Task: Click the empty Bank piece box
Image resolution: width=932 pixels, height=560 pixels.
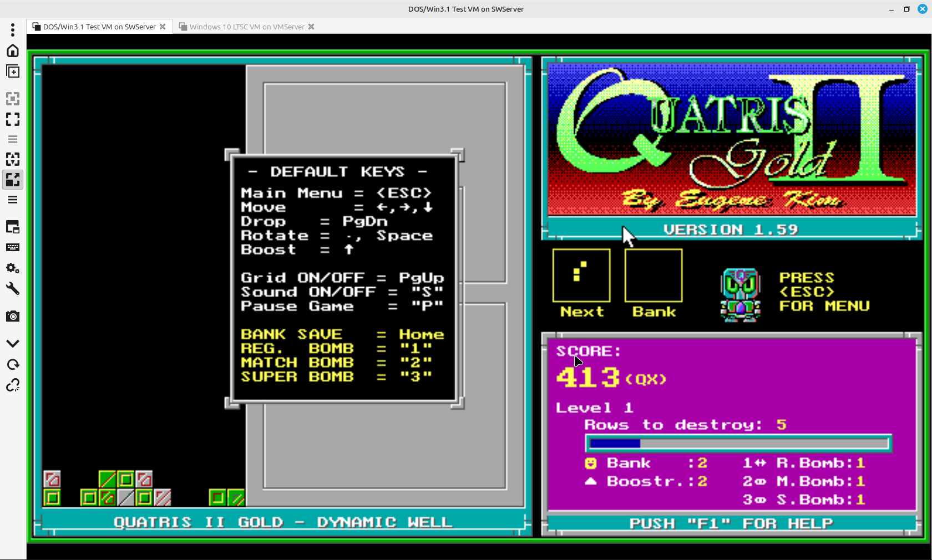Action: coord(654,275)
